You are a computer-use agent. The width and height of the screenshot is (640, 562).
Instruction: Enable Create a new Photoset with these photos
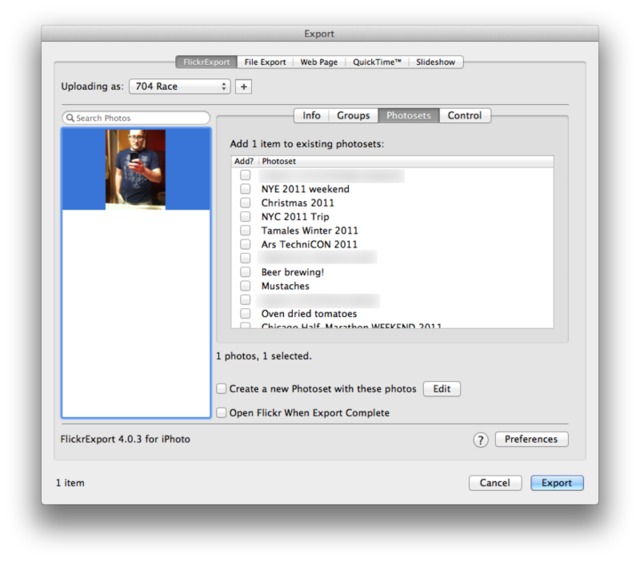pos(221,389)
